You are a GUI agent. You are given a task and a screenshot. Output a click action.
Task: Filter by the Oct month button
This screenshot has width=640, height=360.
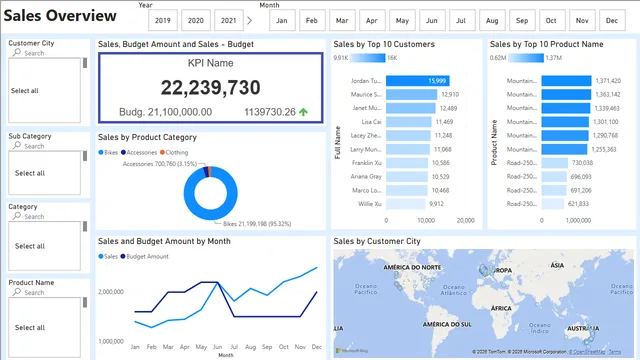552,20
